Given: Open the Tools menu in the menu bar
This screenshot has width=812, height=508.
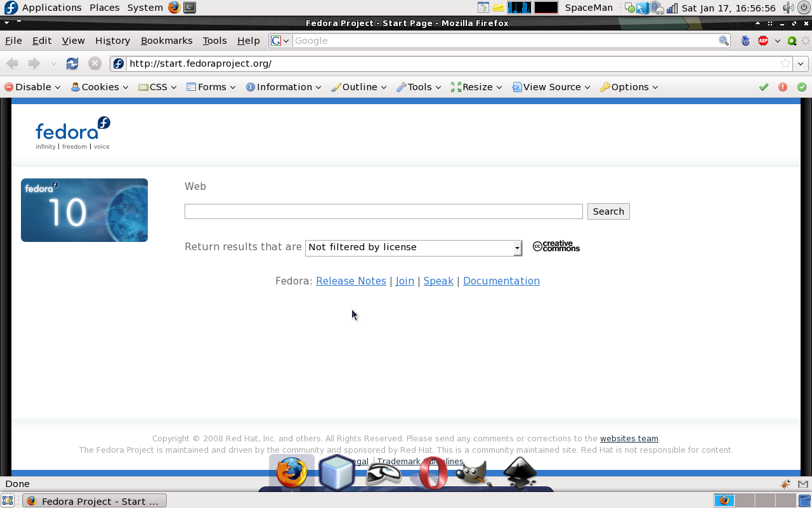Looking at the screenshot, I should pos(214,41).
